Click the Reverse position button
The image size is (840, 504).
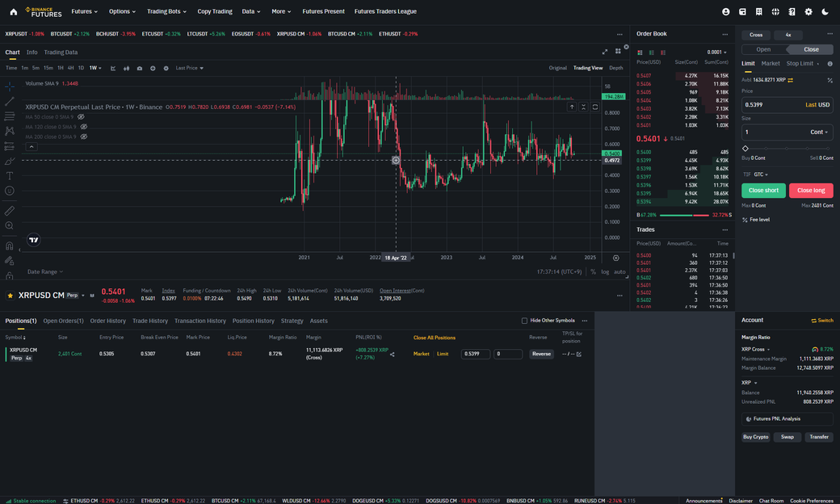(x=541, y=354)
